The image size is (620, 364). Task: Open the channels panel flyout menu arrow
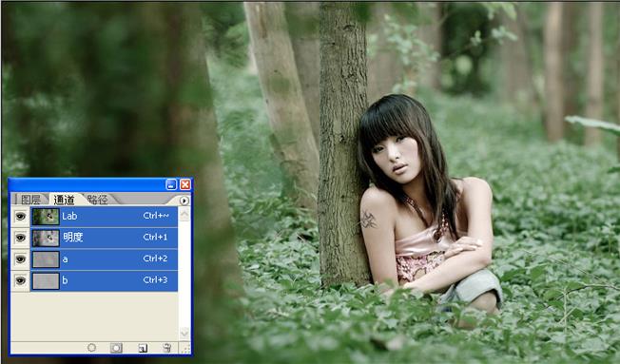click(x=184, y=201)
